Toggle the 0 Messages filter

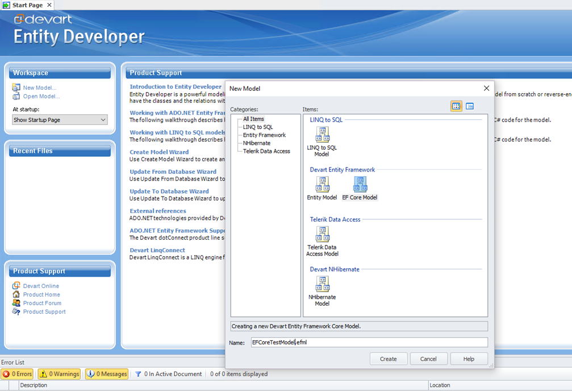coord(107,374)
